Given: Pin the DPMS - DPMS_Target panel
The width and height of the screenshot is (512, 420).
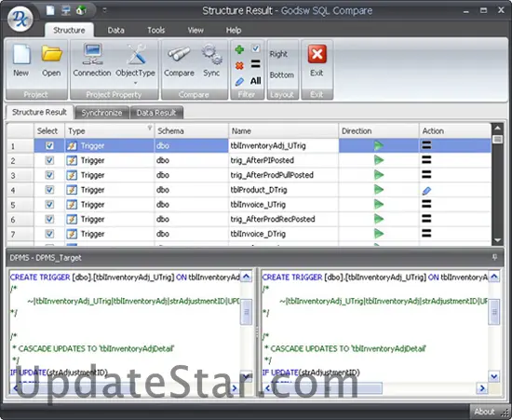Looking at the screenshot, I should pos(494,257).
